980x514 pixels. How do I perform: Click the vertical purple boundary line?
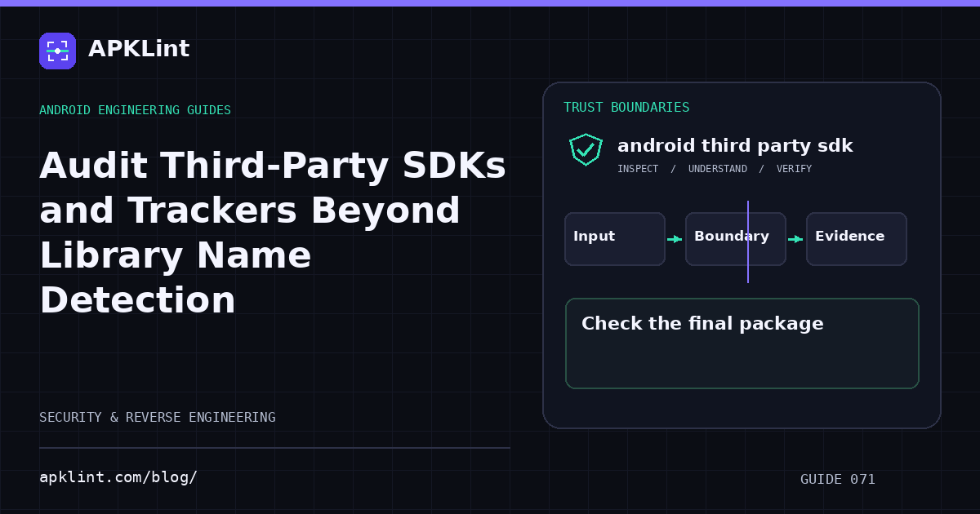(x=748, y=241)
